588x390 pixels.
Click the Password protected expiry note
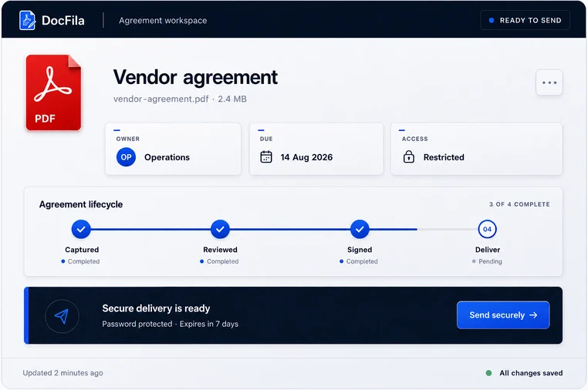tap(170, 324)
